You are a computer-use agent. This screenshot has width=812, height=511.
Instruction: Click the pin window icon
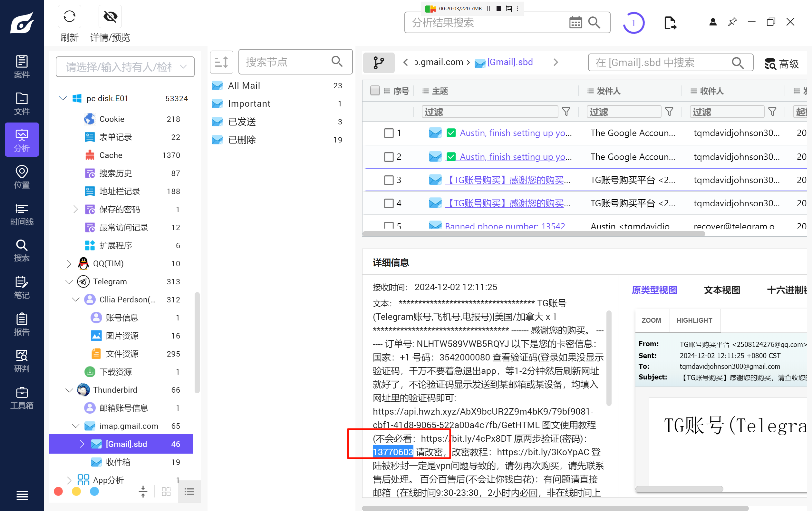pos(732,22)
